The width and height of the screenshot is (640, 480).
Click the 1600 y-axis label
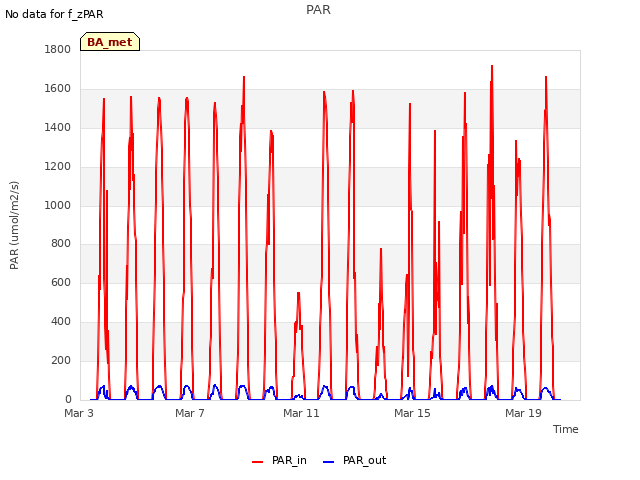click(x=58, y=89)
